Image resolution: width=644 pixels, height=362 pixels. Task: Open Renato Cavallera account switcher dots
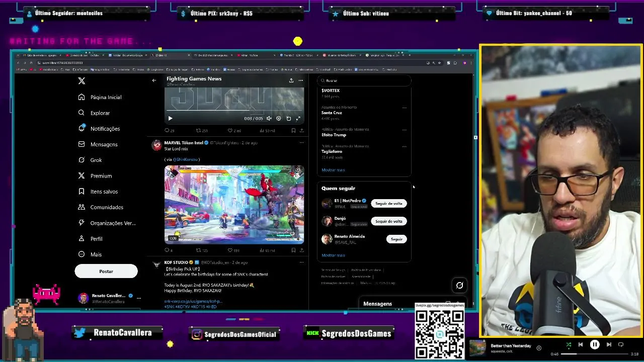[139, 298]
